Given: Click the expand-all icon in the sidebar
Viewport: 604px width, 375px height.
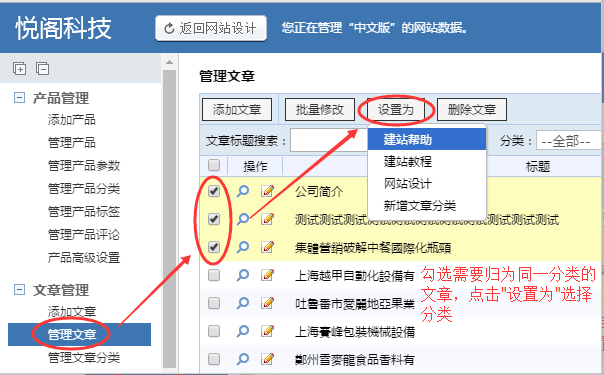Looking at the screenshot, I should (x=19, y=69).
